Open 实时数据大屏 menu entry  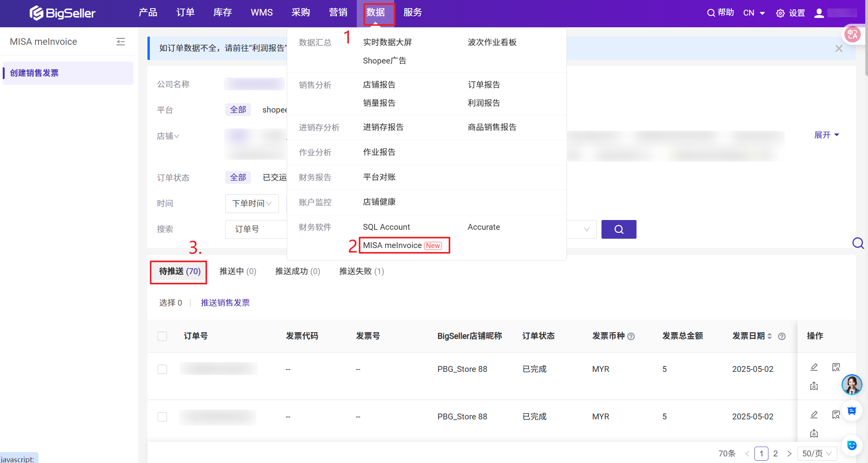click(387, 42)
